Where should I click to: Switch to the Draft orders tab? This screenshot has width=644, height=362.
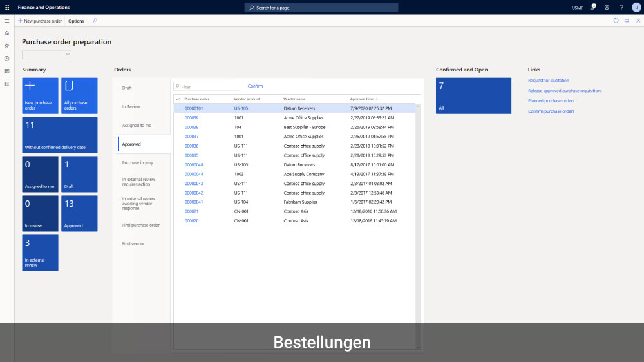(127, 88)
